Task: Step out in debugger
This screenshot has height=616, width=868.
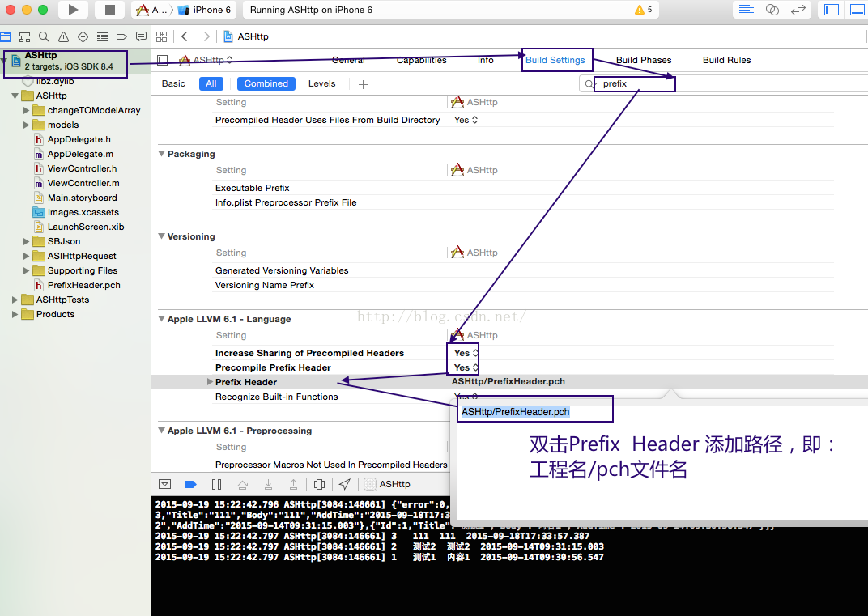Action: [293, 485]
